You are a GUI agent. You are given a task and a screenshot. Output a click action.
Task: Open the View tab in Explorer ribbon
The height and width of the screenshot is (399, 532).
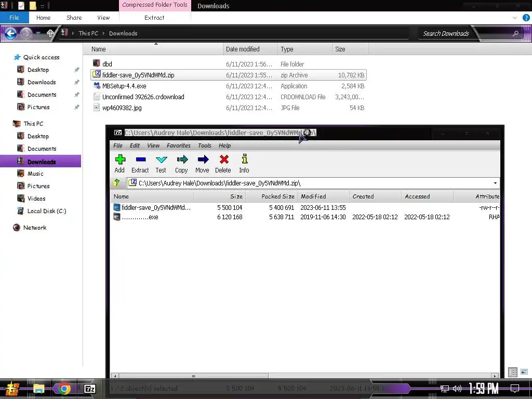[103, 18]
